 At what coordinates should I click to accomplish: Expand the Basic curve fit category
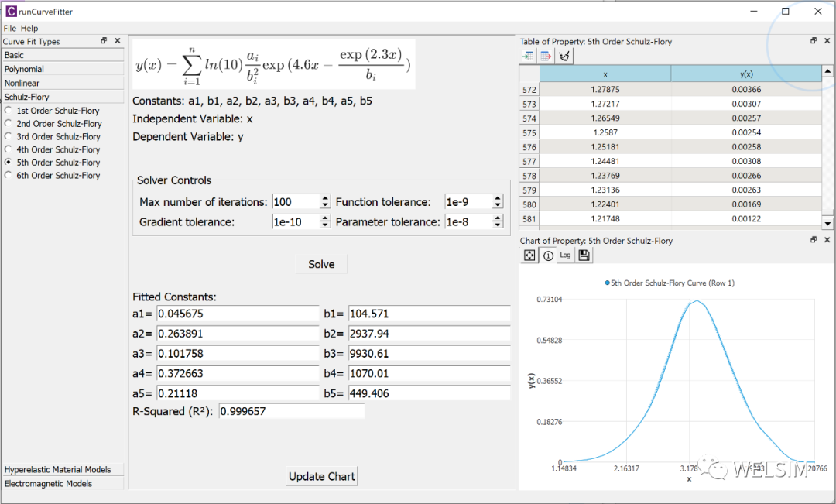click(63, 55)
